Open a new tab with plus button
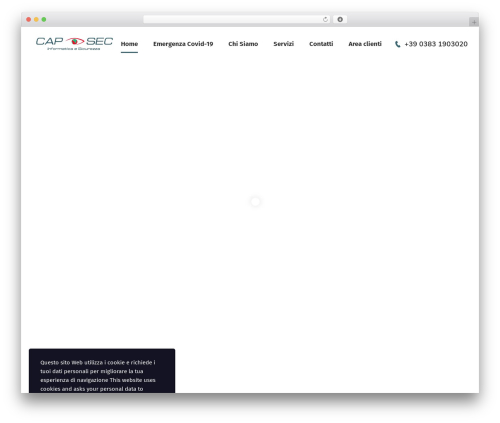This screenshot has height=423, width=500. point(474,22)
